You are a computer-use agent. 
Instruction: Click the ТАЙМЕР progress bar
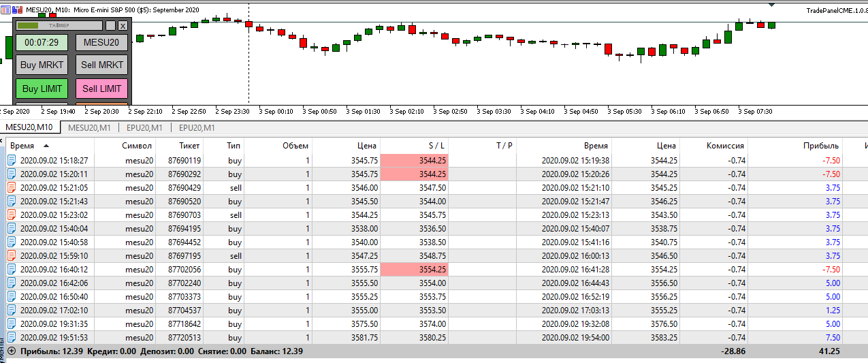click(59, 25)
